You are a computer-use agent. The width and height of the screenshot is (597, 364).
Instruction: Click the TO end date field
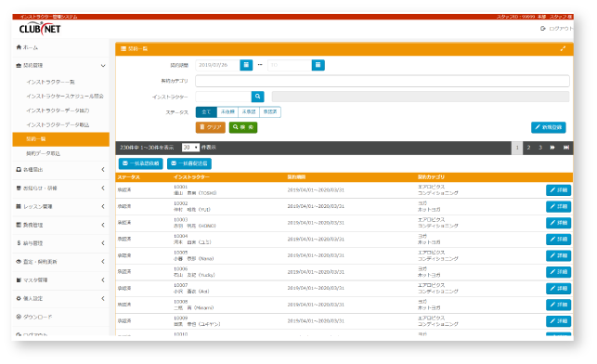point(290,65)
